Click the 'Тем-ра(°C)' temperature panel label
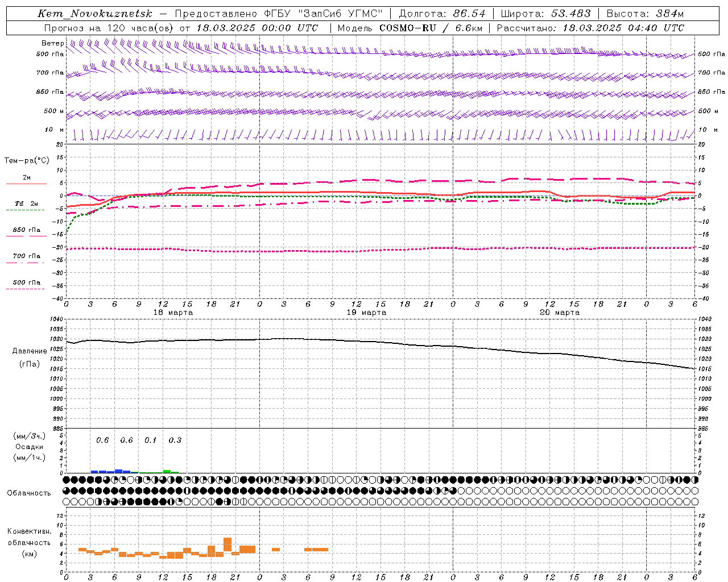728x582 pixels. 27,161
